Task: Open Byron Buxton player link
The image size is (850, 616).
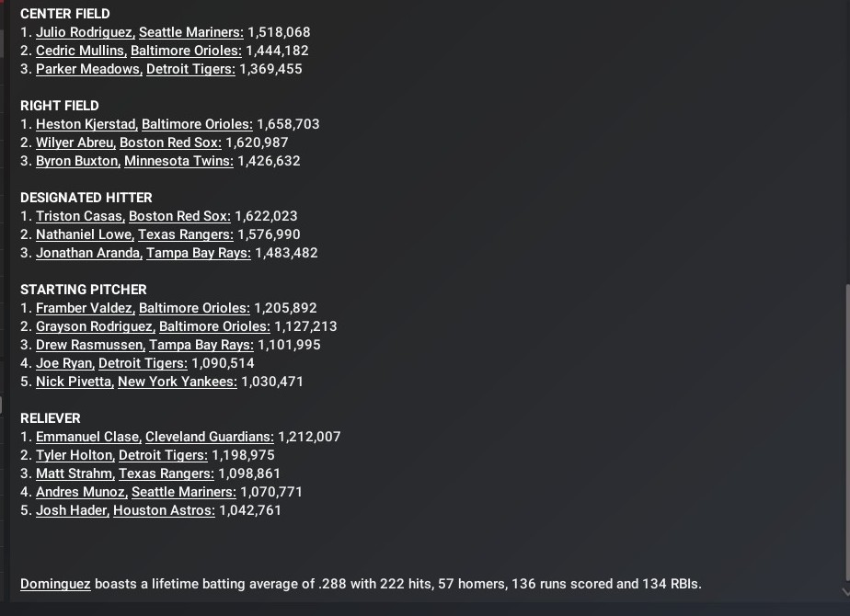Action: [77, 161]
